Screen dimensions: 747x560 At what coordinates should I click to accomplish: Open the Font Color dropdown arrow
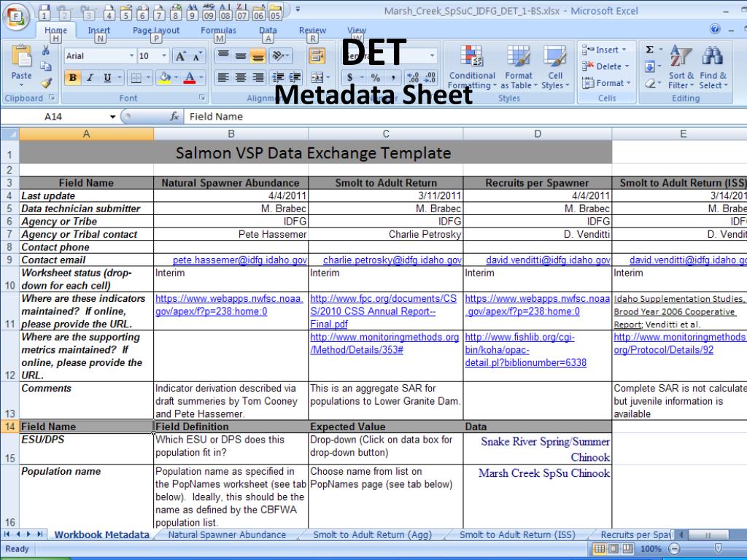pyautogui.click(x=201, y=77)
